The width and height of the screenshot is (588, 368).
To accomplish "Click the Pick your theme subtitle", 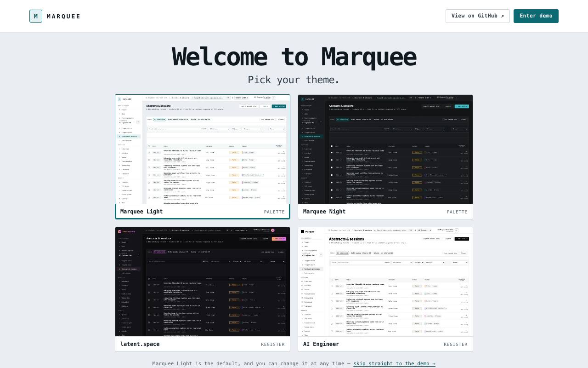I will pos(294,80).
